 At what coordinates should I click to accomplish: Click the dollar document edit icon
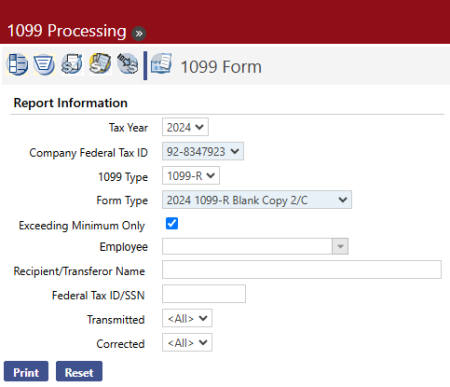(x=72, y=64)
